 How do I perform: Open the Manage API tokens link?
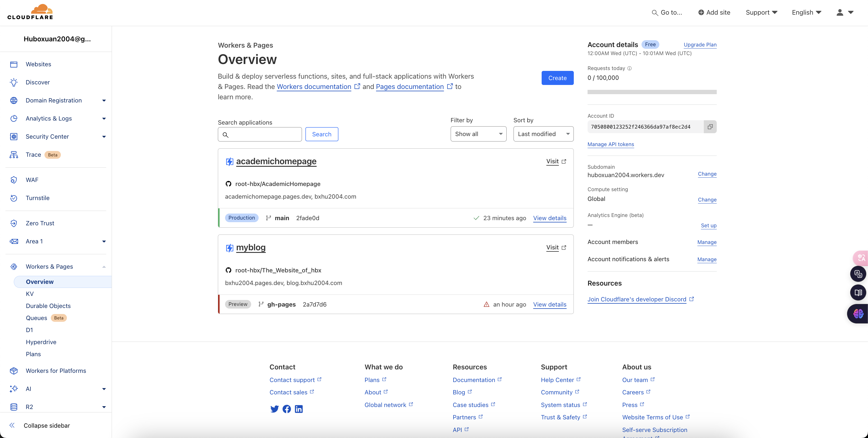click(611, 144)
